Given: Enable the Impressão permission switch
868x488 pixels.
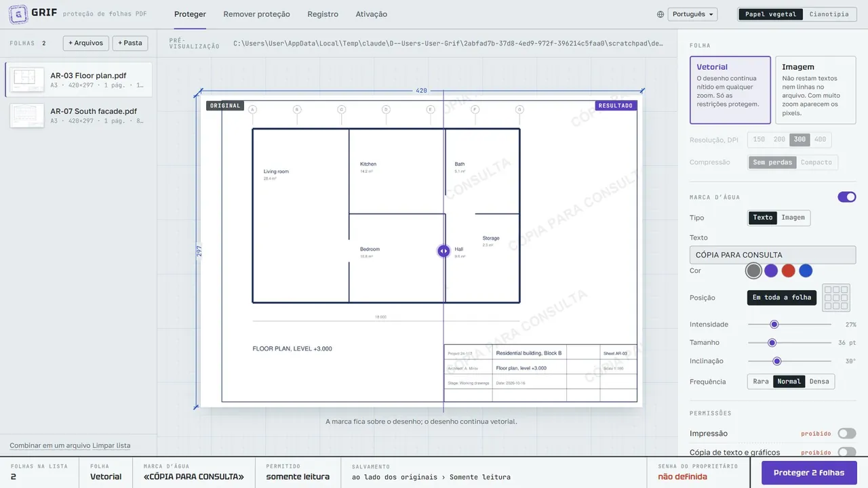Looking at the screenshot, I should tap(847, 433).
